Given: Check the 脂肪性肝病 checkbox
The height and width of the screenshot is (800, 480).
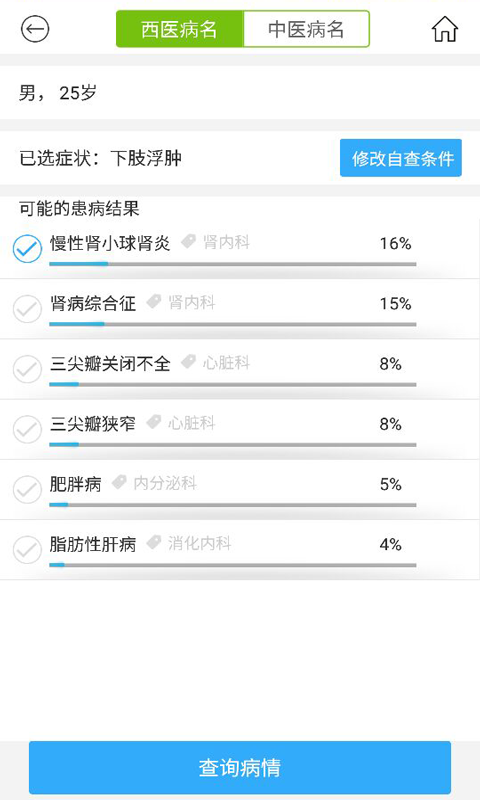Looking at the screenshot, I should (27, 549).
